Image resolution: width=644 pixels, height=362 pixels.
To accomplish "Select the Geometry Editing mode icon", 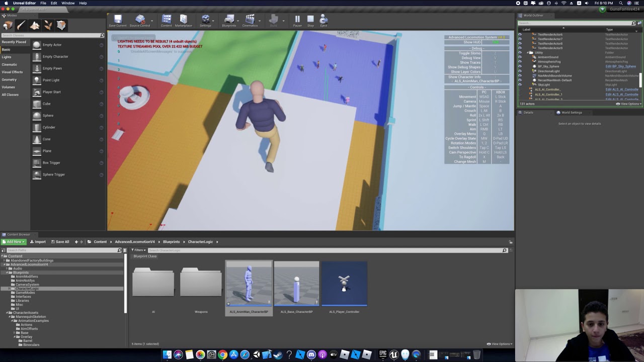I will 61,25.
